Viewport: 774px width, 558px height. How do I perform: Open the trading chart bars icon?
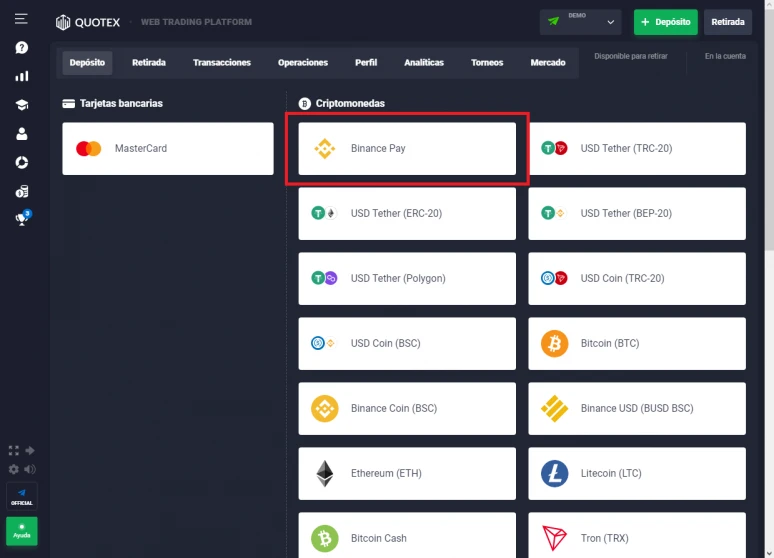[x=22, y=76]
